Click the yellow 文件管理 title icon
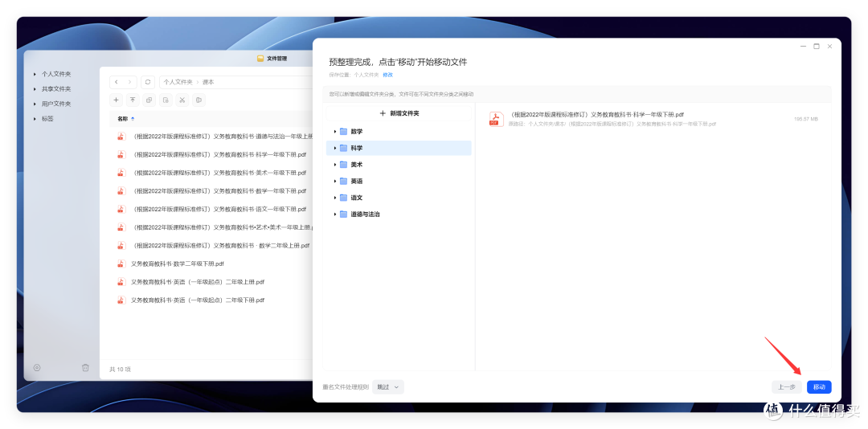868x429 pixels. tap(260, 58)
